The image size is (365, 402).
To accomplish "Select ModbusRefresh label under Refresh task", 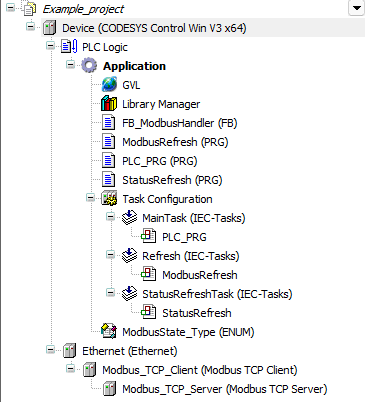I will click(200, 275).
